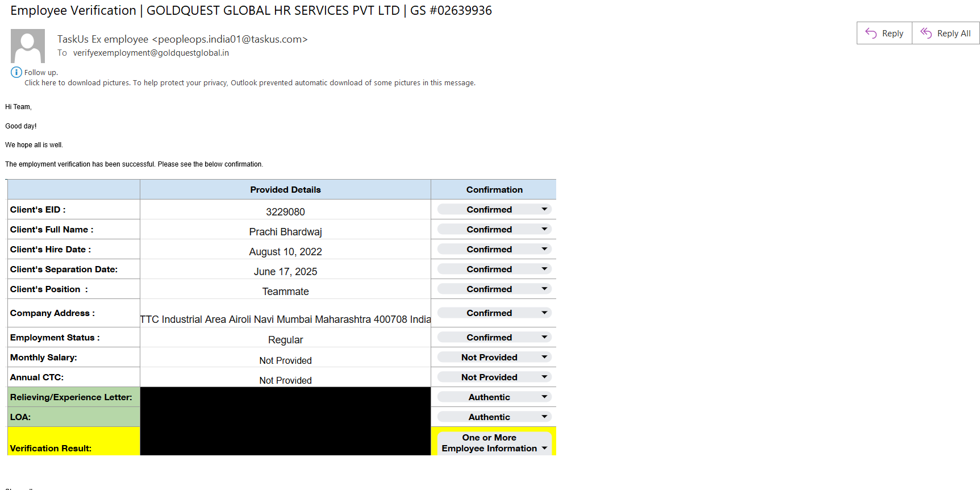Click the LOA row label
This screenshot has width=980, height=490.
click(20, 417)
